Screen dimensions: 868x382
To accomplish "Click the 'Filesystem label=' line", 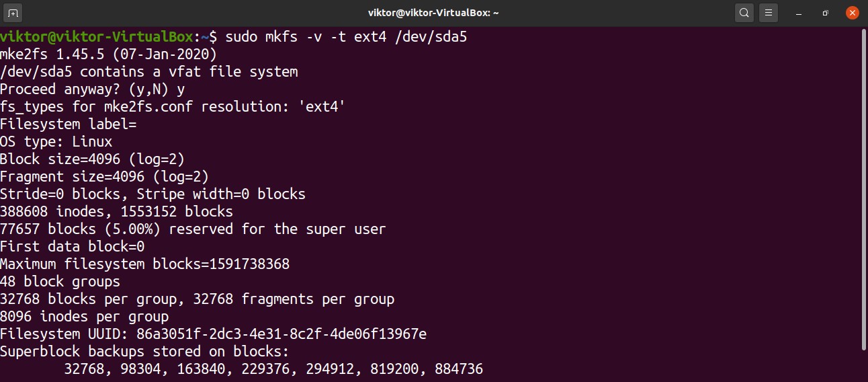I will pos(68,124).
